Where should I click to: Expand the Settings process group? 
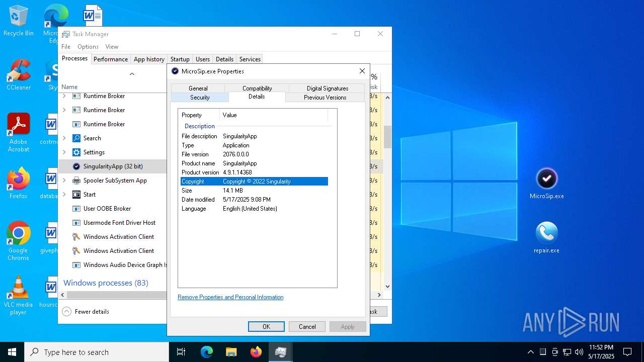(64, 152)
